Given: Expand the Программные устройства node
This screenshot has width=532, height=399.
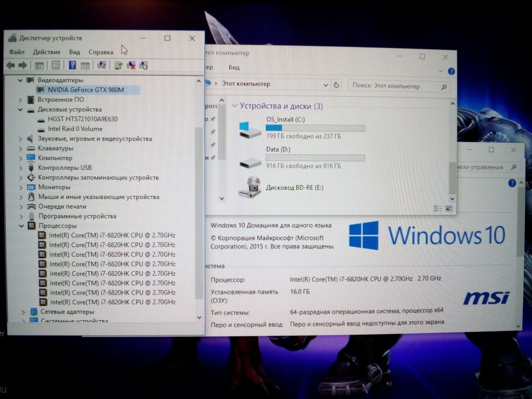Looking at the screenshot, I should point(21,217).
